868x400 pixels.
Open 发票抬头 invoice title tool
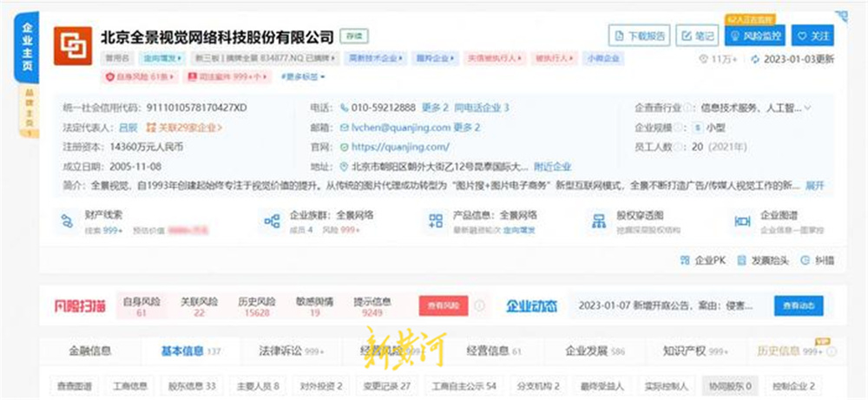click(763, 260)
